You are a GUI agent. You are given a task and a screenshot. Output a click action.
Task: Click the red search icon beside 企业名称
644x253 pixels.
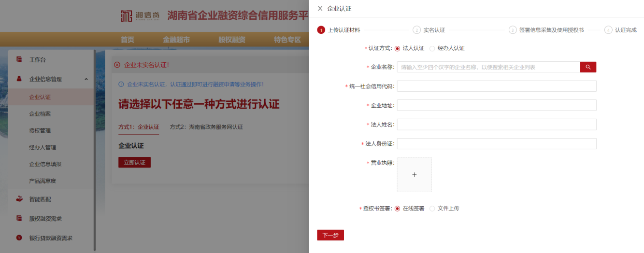[x=588, y=67]
